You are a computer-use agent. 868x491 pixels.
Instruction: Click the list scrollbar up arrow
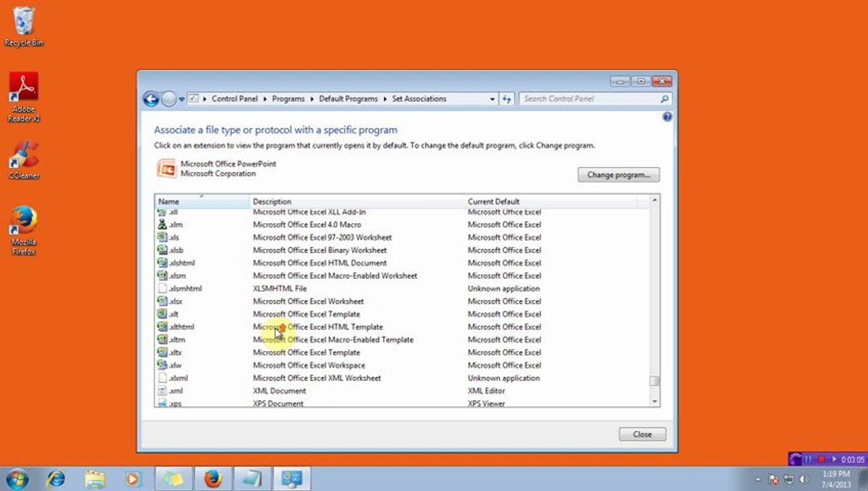click(x=654, y=200)
